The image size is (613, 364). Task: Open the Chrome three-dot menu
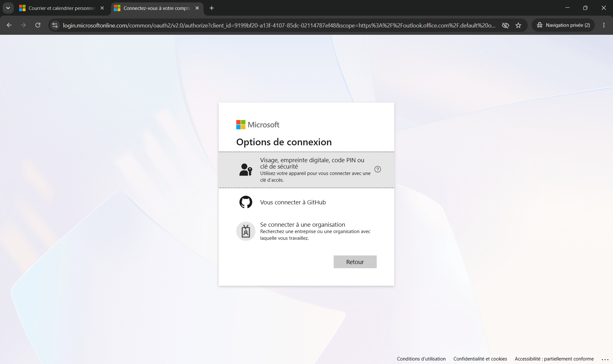[x=604, y=25]
